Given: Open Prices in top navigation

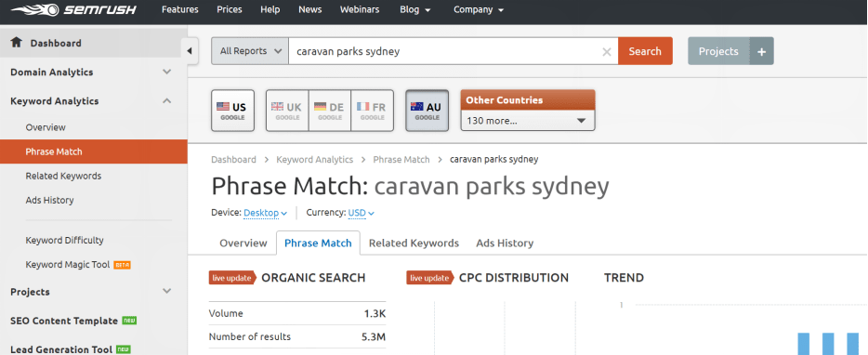Looking at the screenshot, I should [x=230, y=10].
